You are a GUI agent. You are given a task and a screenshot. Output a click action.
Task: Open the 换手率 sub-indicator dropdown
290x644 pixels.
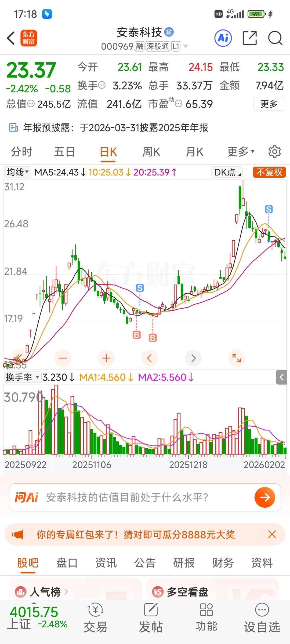point(23,377)
